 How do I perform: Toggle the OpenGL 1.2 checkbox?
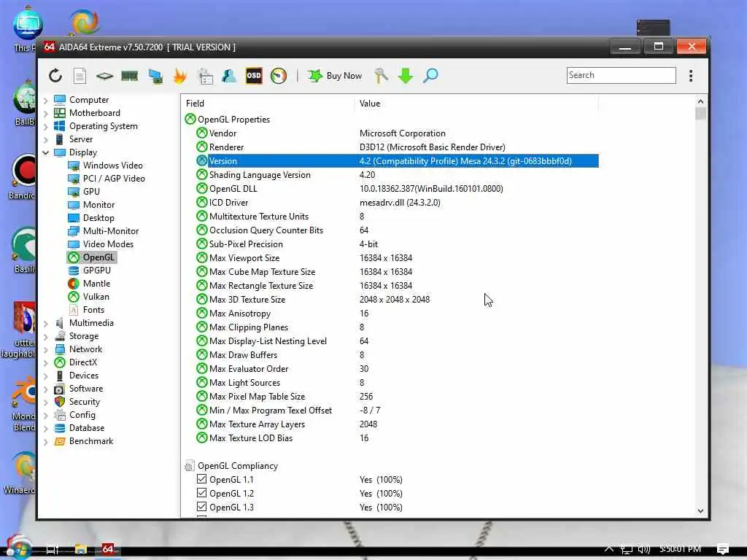(x=201, y=493)
